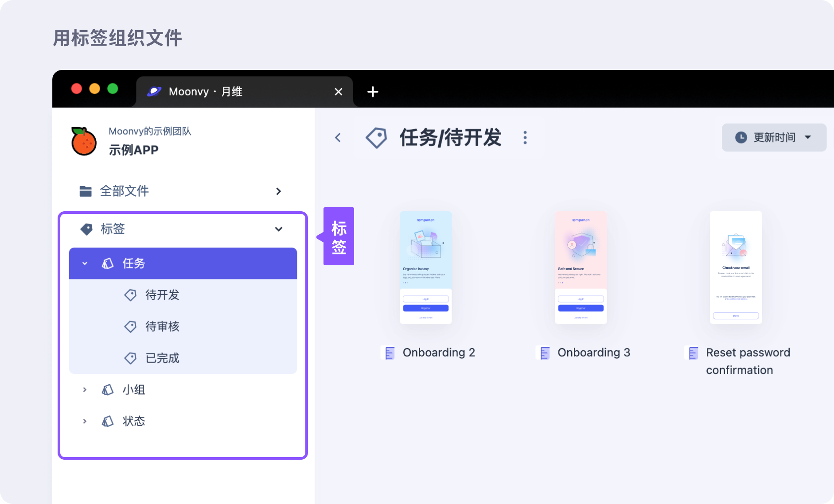Click the Moonvy planet icon in tab
This screenshot has height=504, width=834.
pos(154,92)
